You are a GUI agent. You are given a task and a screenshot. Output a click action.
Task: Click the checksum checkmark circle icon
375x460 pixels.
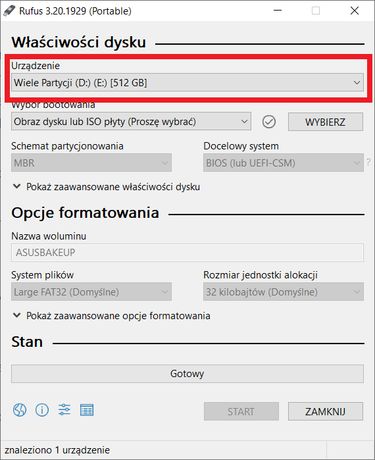(x=269, y=122)
